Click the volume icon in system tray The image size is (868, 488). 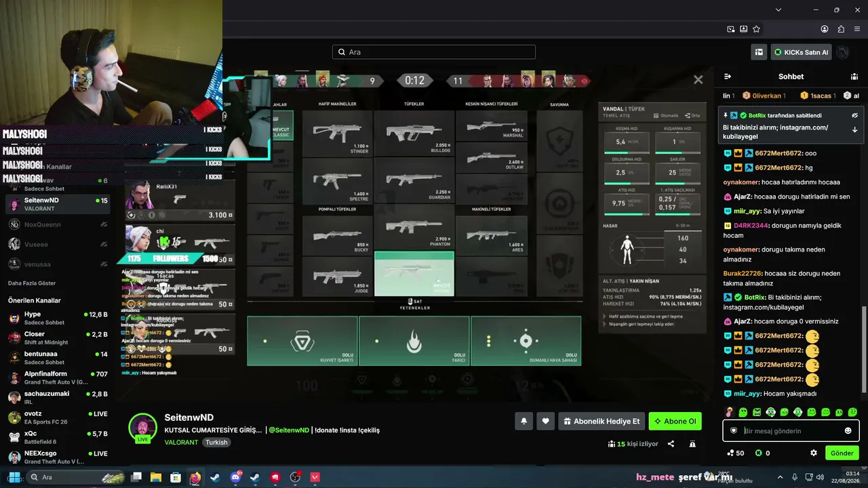pyautogui.click(x=821, y=477)
